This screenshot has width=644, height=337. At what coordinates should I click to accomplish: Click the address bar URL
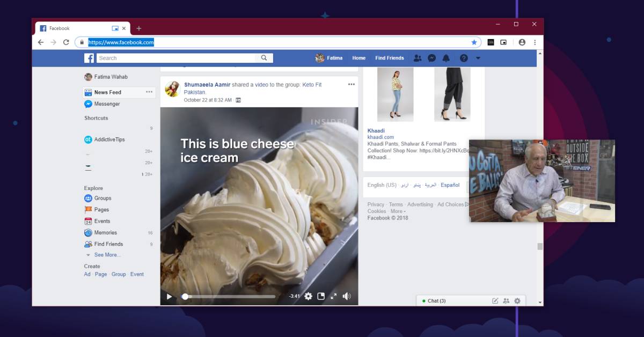121,42
